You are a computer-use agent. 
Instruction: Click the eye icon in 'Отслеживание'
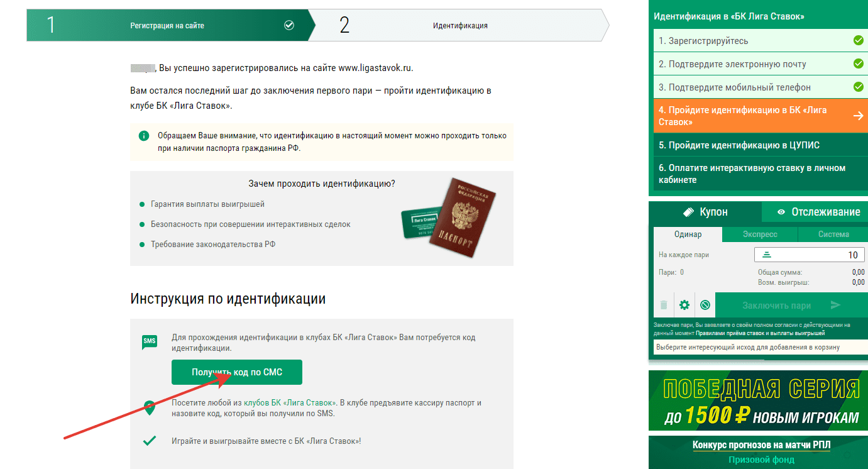[x=781, y=212]
